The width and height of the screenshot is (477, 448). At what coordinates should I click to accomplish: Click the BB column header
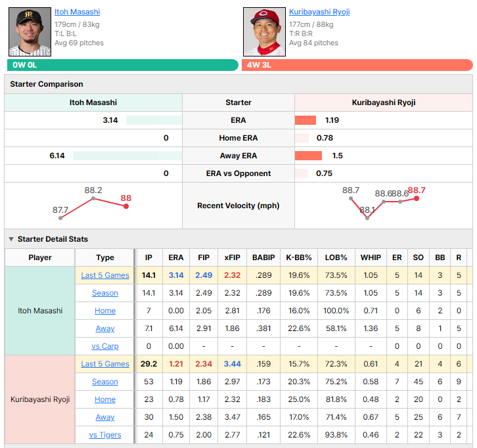coord(440,258)
